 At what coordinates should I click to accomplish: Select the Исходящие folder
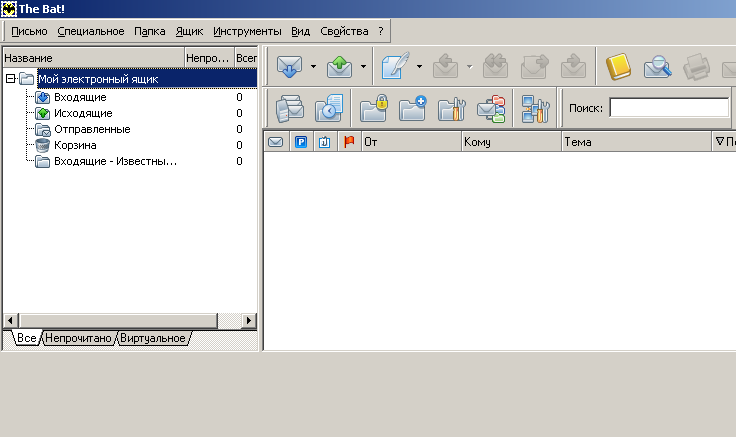tap(83, 113)
